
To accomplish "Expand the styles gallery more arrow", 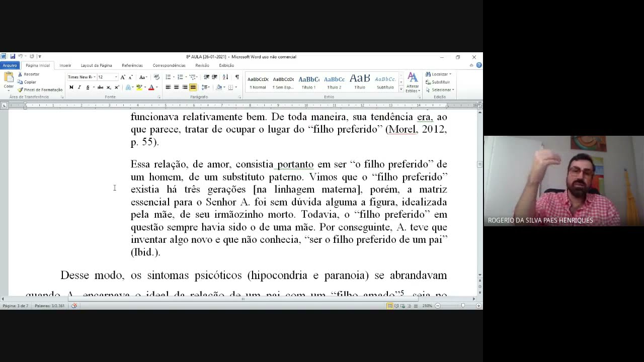I will point(401,89).
